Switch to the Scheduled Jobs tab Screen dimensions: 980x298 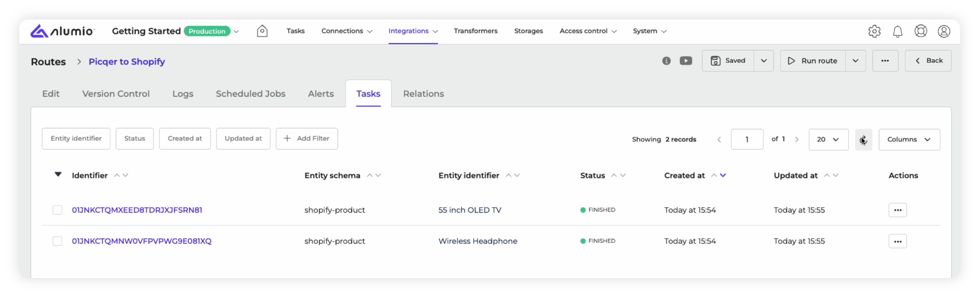tap(250, 94)
